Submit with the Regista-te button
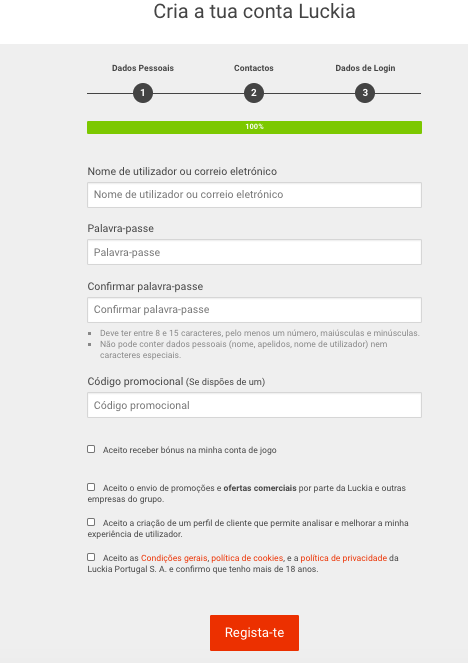This screenshot has width=468, height=663. pos(255,633)
